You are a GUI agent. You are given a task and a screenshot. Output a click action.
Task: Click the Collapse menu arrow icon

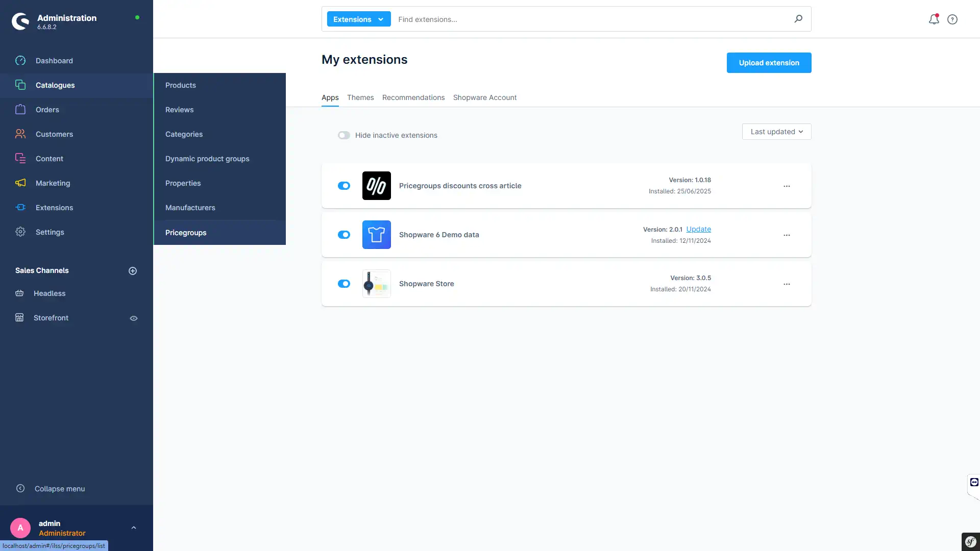pos(20,488)
